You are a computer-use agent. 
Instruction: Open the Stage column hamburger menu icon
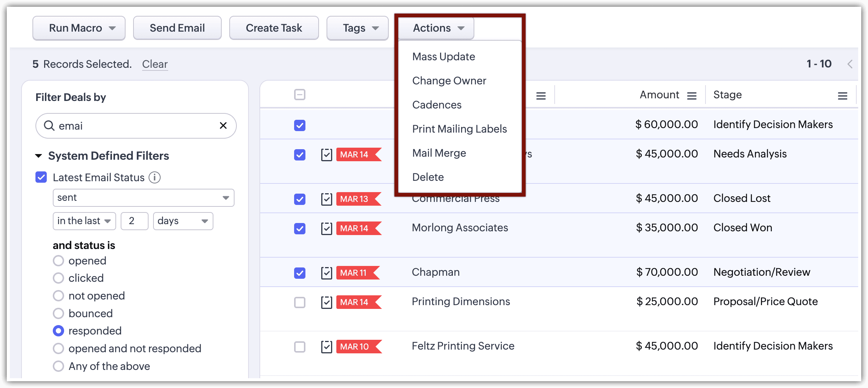click(842, 96)
